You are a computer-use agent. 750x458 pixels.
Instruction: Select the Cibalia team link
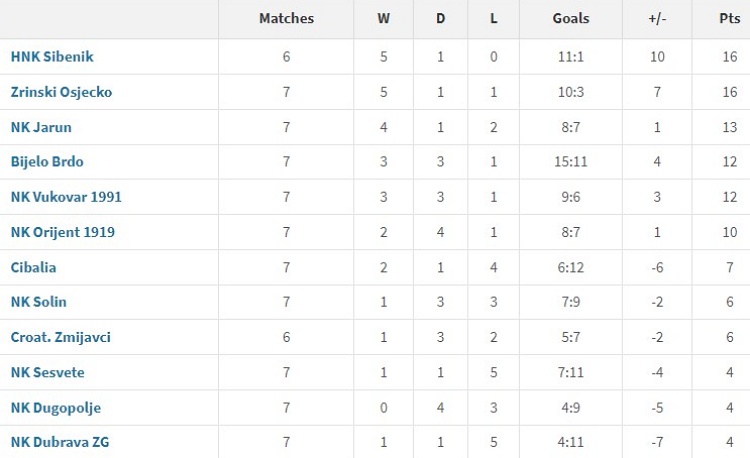tap(33, 267)
